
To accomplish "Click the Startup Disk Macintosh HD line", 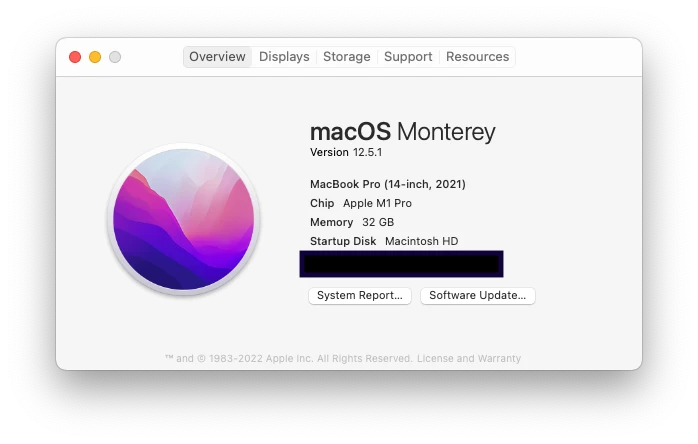I will click(x=384, y=241).
